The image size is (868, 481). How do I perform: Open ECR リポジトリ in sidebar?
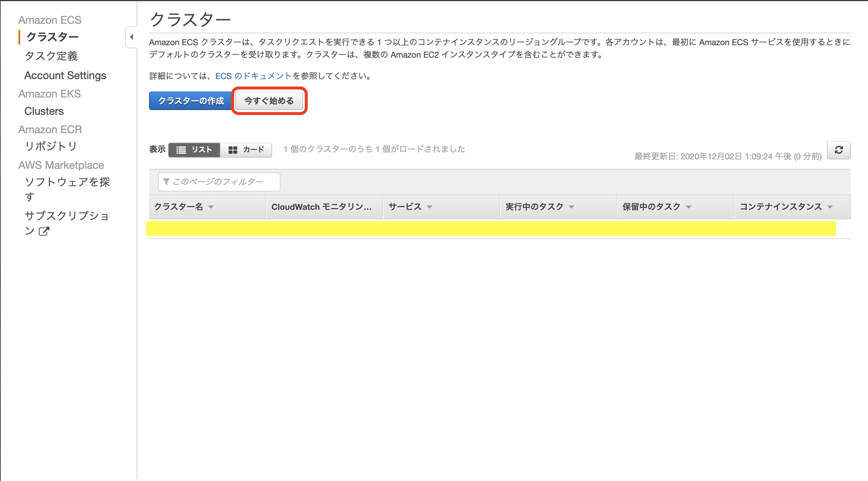coord(51,146)
